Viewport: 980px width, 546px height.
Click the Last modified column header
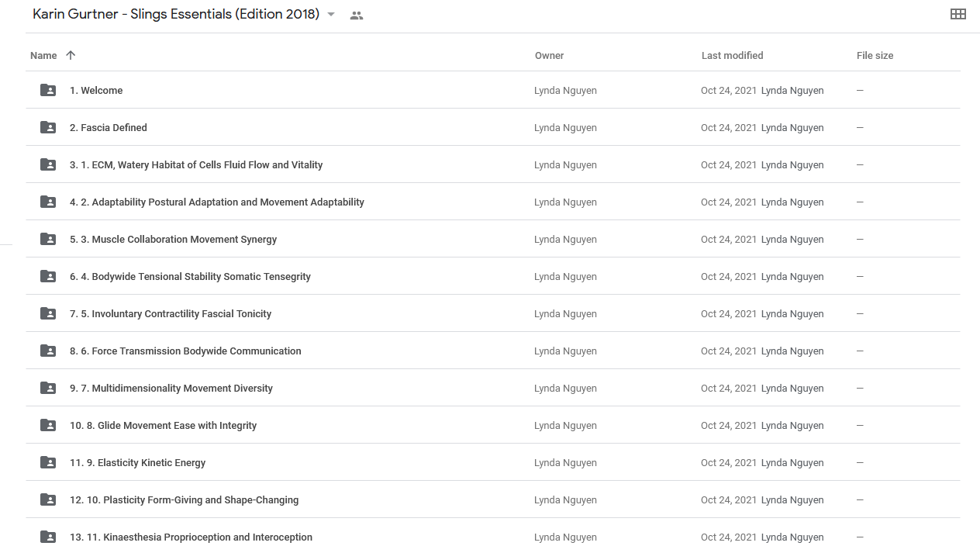tap(732, 55)
